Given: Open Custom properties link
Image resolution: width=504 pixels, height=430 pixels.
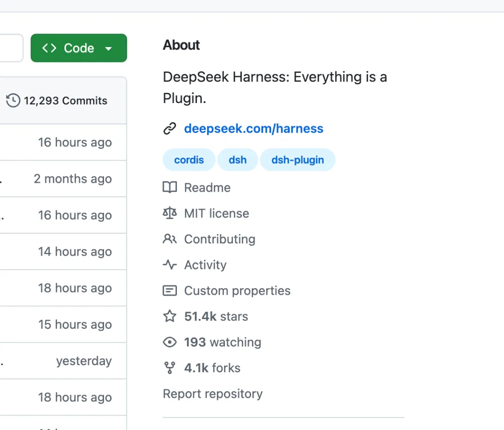Looking at the screenshot, I should [x=237, y=291].
